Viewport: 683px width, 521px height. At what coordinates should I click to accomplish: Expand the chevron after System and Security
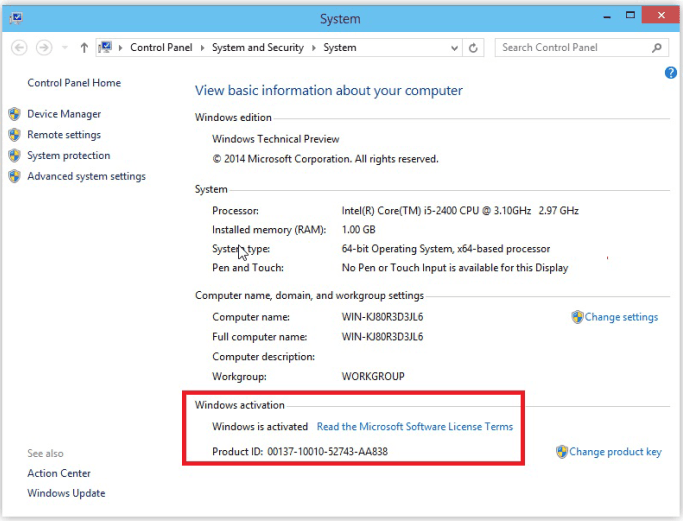[x=313, y=47]
